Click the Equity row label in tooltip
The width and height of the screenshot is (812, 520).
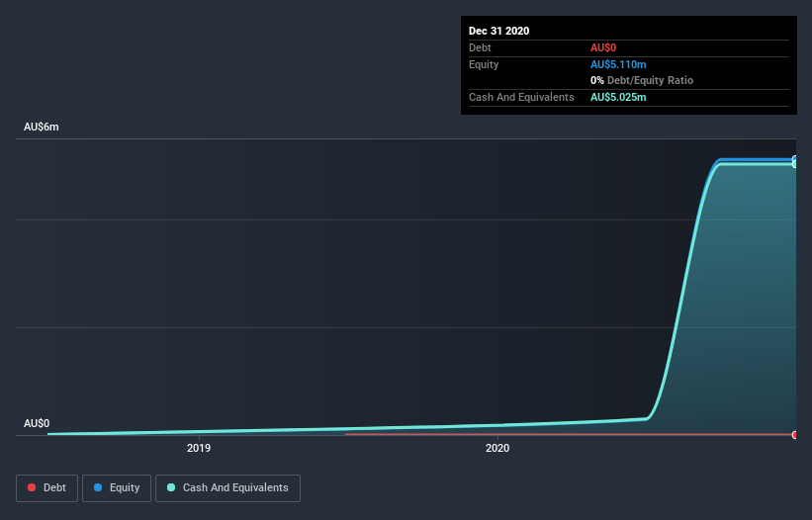click(x=484, y=64)
